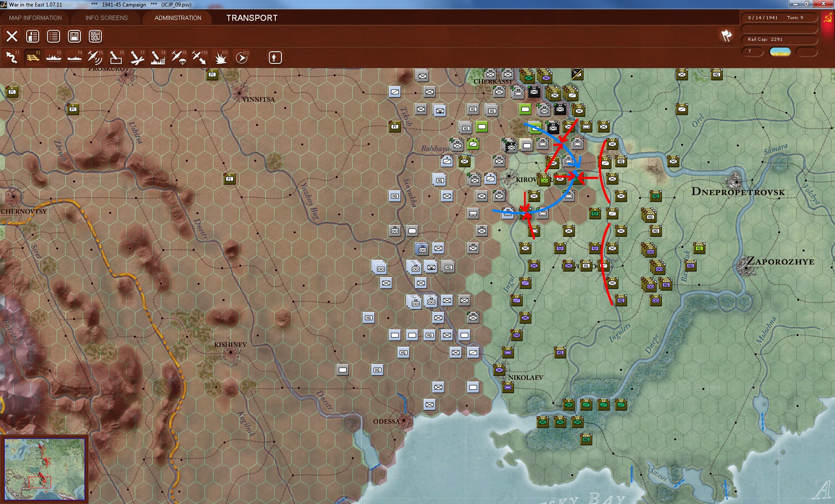Select the F6 bomb unit mode icon

(x=116, y=57)
